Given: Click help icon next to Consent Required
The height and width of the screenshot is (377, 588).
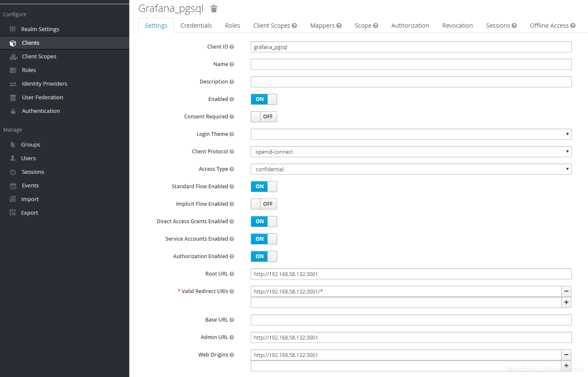Looking at the screenshot, I should 232,117.
